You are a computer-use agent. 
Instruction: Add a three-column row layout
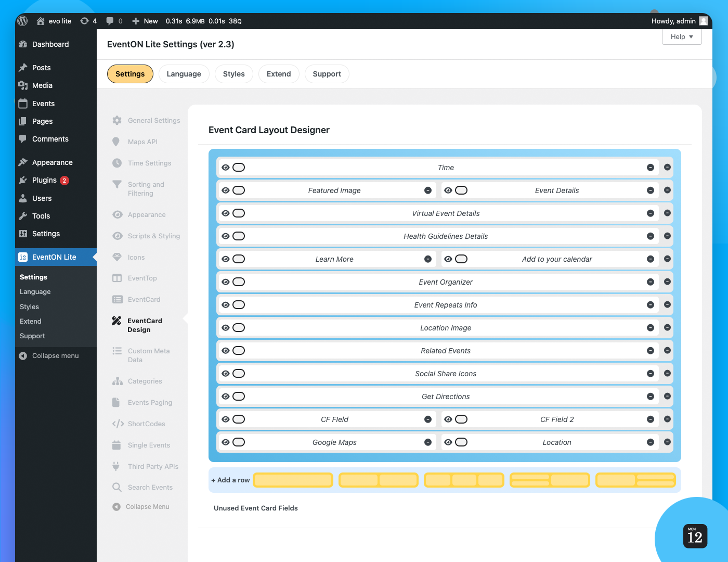pyautogui.click(x=464, y=480)
